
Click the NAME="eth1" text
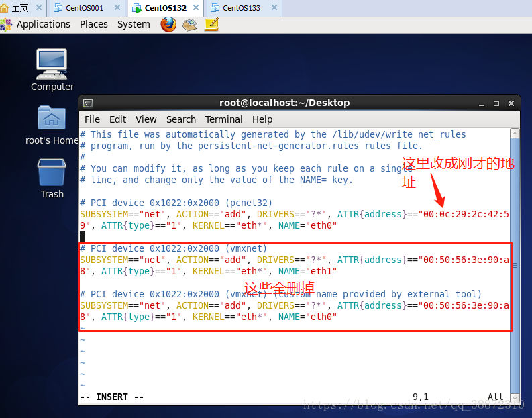tap(307, 272)
